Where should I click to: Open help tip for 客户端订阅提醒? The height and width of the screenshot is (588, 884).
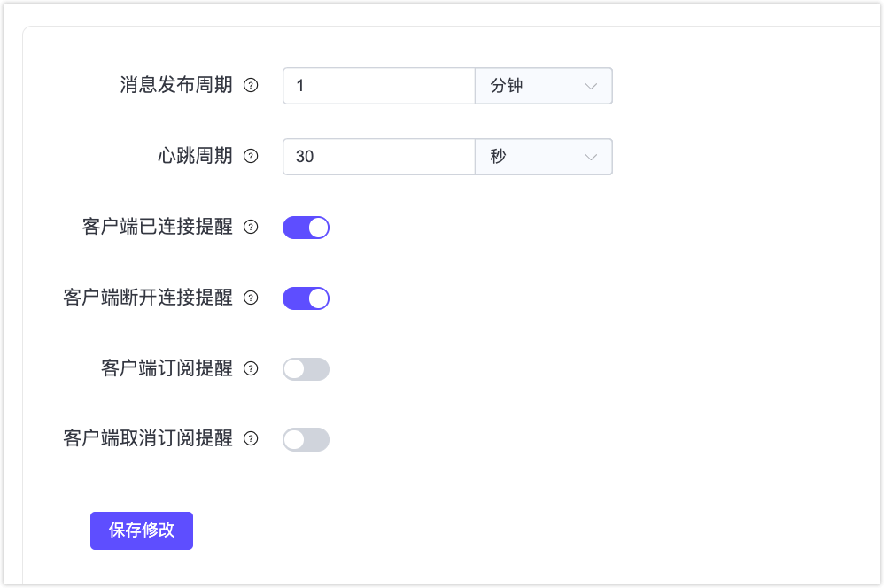click(252, 369)
